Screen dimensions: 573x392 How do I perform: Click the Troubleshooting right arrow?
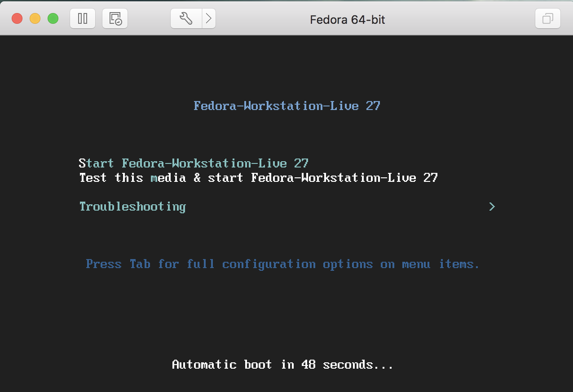tap(492, 207)
